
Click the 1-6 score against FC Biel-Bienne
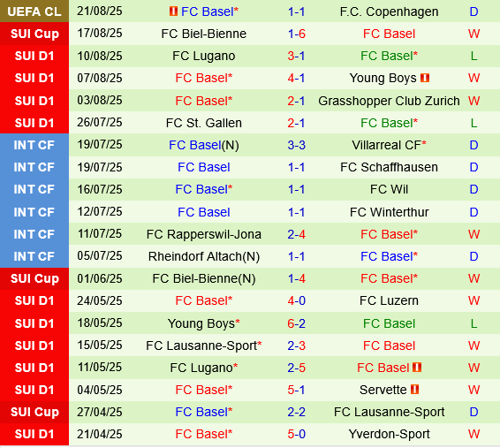click(x=297, y=34)
